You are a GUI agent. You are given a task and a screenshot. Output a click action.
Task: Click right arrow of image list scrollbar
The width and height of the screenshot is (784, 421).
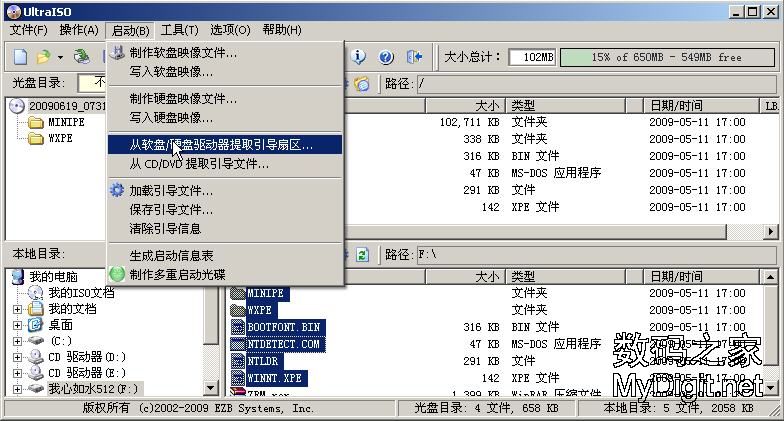click(x=771, y=232)
